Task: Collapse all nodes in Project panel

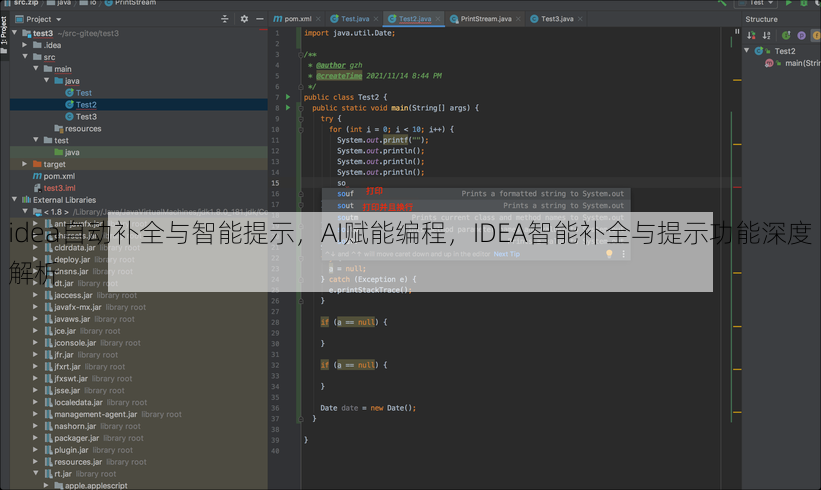Action: (225, 19)
